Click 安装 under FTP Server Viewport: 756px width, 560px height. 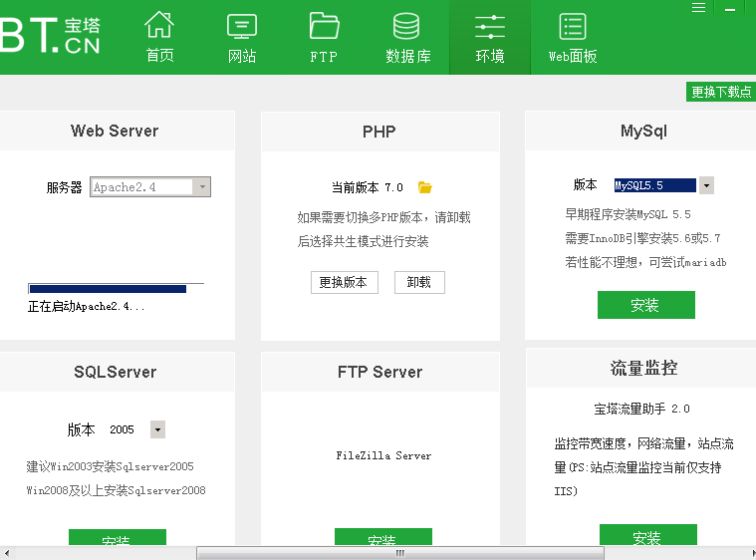click(383, 537)
